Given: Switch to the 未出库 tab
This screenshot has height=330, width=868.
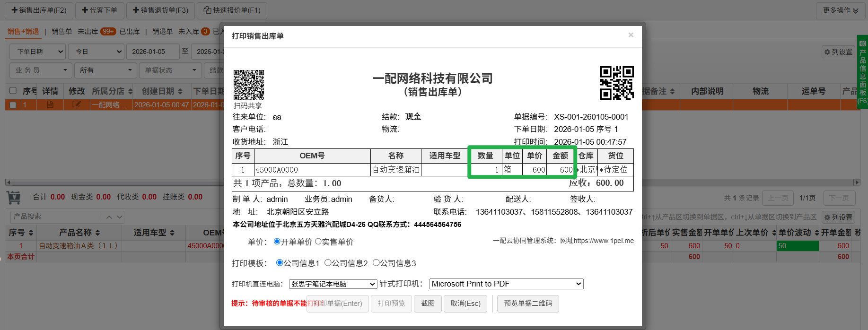Looking at the screenshot, I should click(88, 32).
